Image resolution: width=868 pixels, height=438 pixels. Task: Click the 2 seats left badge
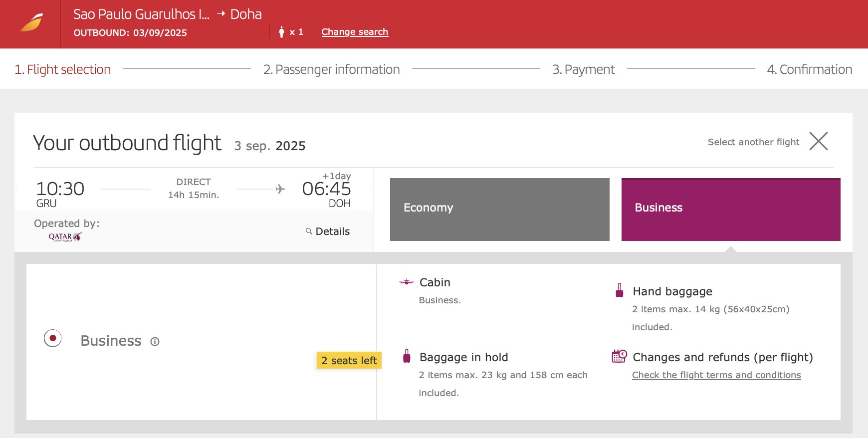(x=349, y=360)
